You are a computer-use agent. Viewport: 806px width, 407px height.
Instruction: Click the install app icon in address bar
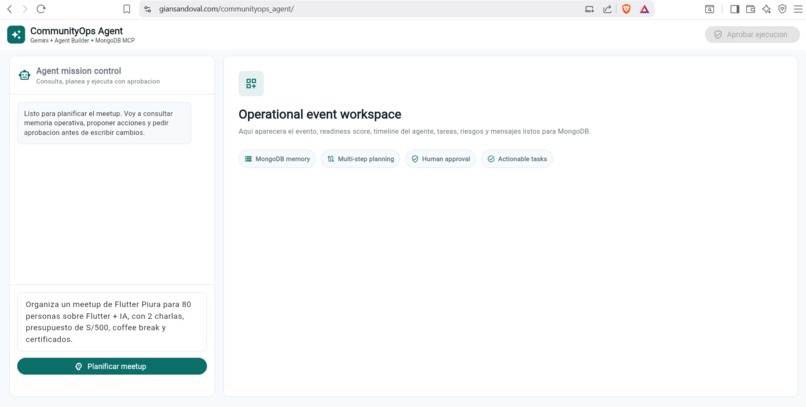pyautogui.click(x=589, y=9)
